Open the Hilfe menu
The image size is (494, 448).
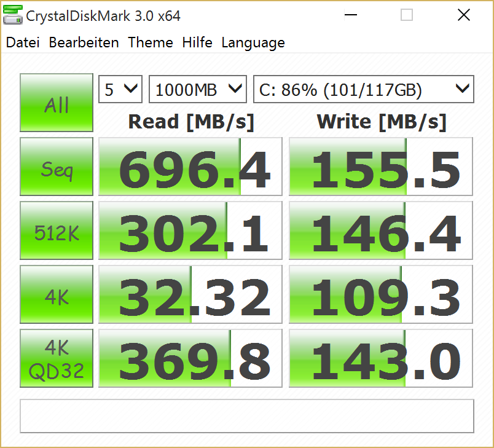[197, 42]
